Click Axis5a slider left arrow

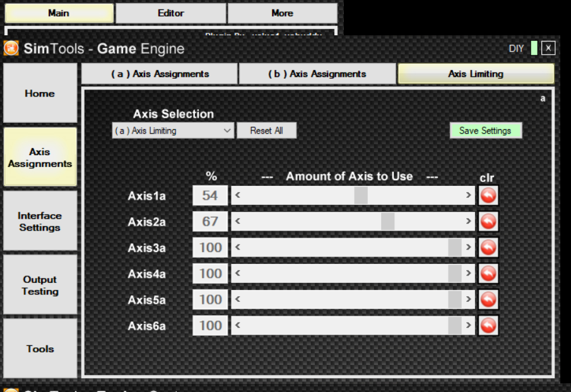238,299
